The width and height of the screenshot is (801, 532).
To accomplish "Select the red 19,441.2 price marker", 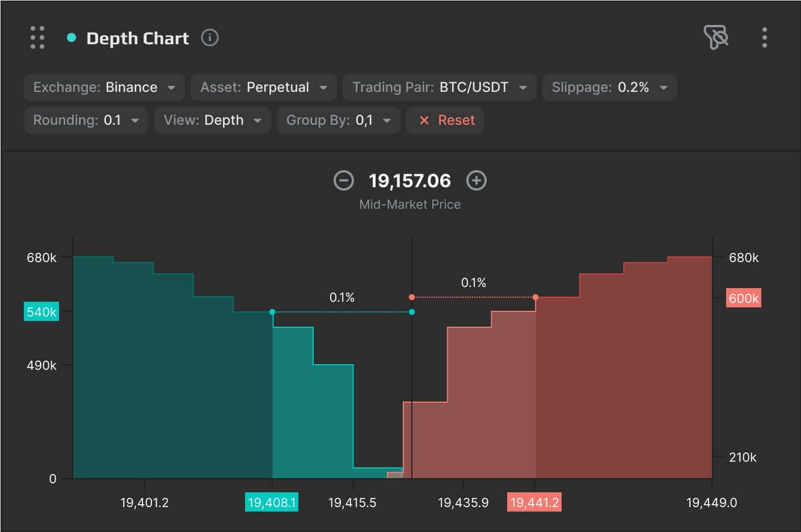I will click(x=534, y=503).
